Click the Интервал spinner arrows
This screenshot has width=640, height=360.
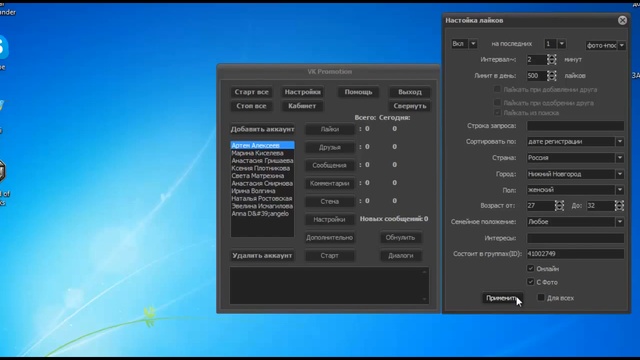[x=551, y=60]
